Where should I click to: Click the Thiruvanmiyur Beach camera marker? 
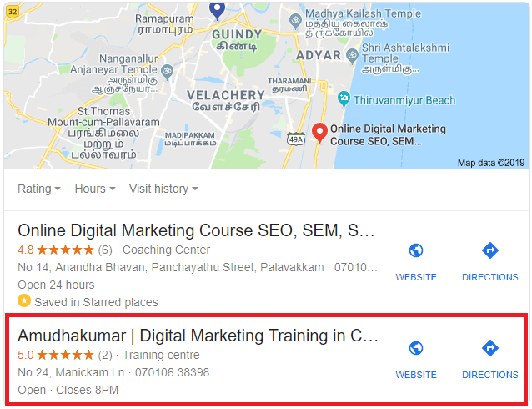(x=344, y=98)
